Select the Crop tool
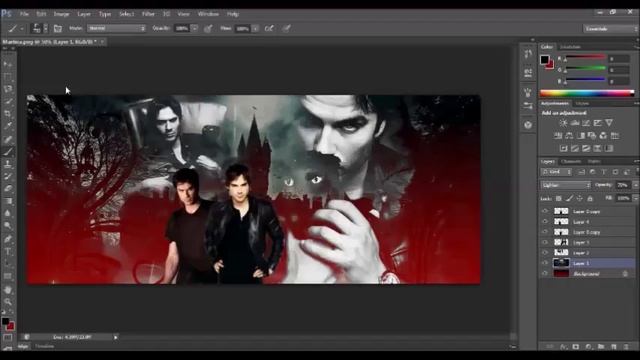This screenshot has height=360, width=640. (8, 113)
